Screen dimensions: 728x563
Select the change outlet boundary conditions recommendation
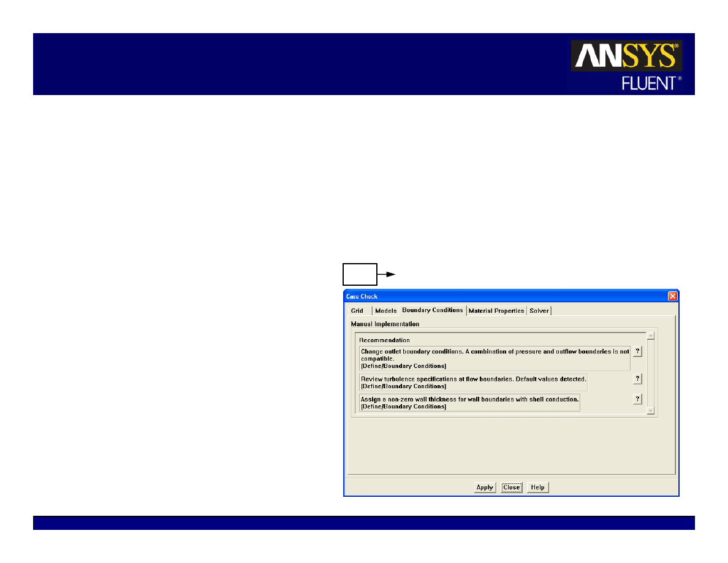495,358
